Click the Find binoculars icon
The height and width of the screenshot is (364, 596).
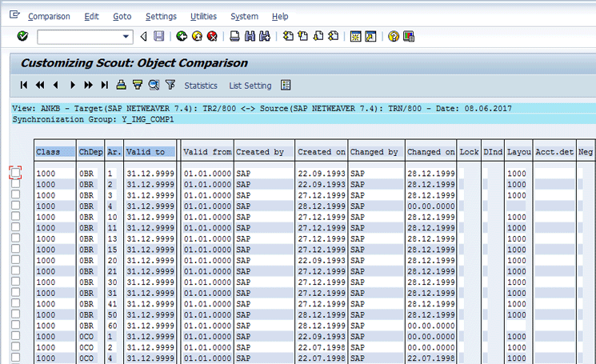pyautogui.click(x=250, y=37)
